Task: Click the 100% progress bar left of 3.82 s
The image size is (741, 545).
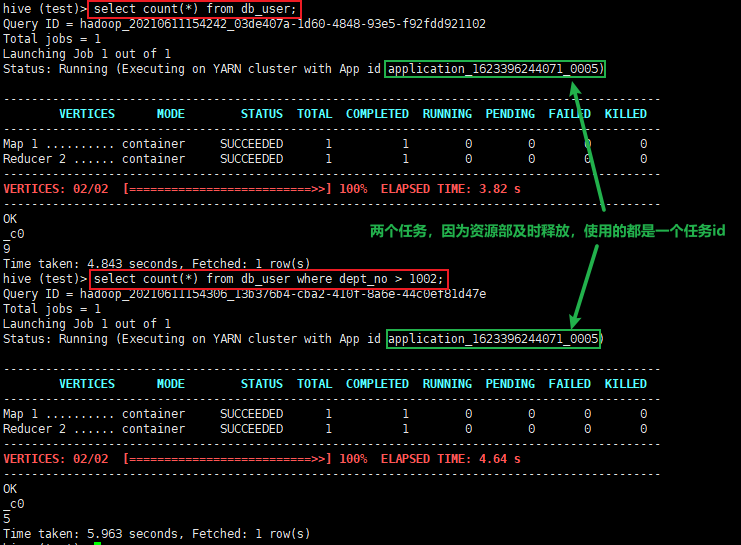Action: point(227,189)
